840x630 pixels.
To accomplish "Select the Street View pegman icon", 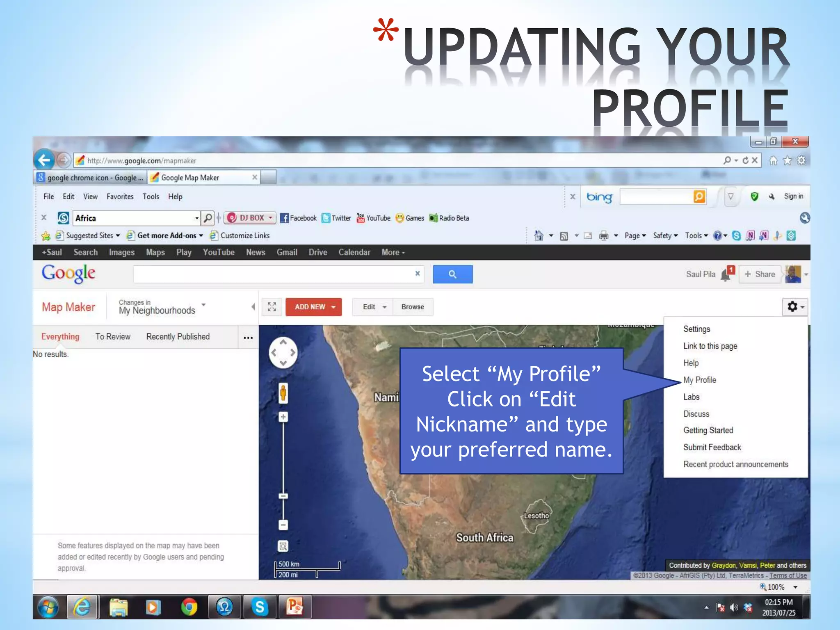I will [x=283, y=393].
